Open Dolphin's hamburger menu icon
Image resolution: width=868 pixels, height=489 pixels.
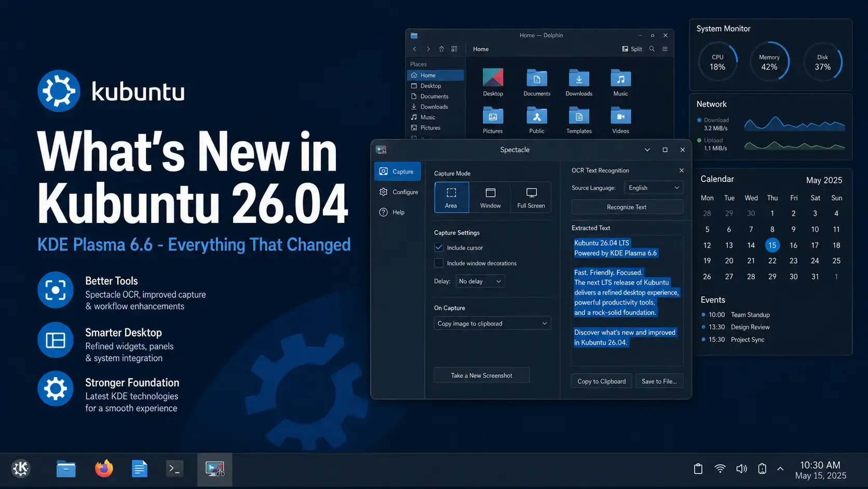[664, 48]
